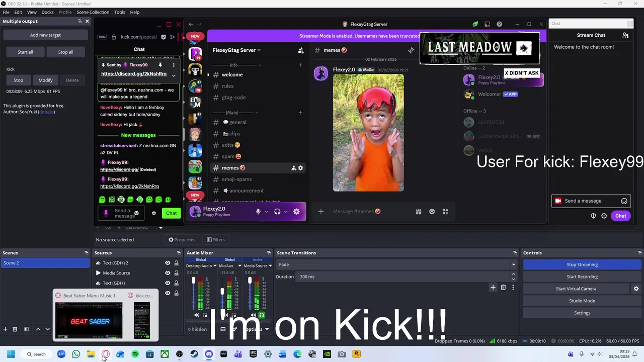The width and height of the screenshot is (644, 362).
Task: Open emoji picker in Kick chat input
Action: click(136, 213)
